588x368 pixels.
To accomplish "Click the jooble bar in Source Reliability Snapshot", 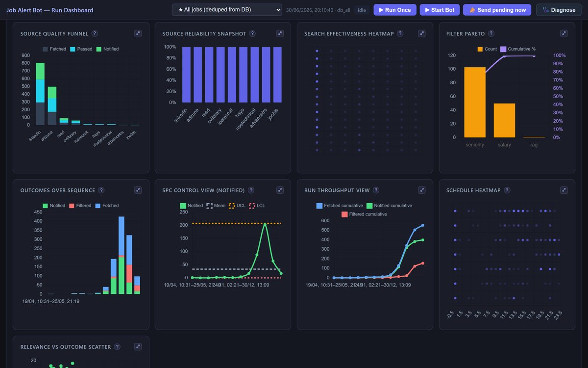I will [x=277, y=75].
